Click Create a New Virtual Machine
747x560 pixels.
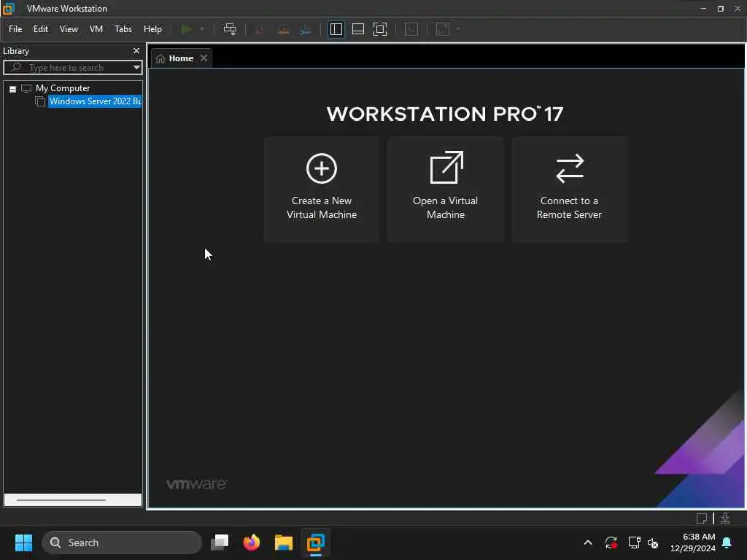pyautogui.click(x=322, y=189)
